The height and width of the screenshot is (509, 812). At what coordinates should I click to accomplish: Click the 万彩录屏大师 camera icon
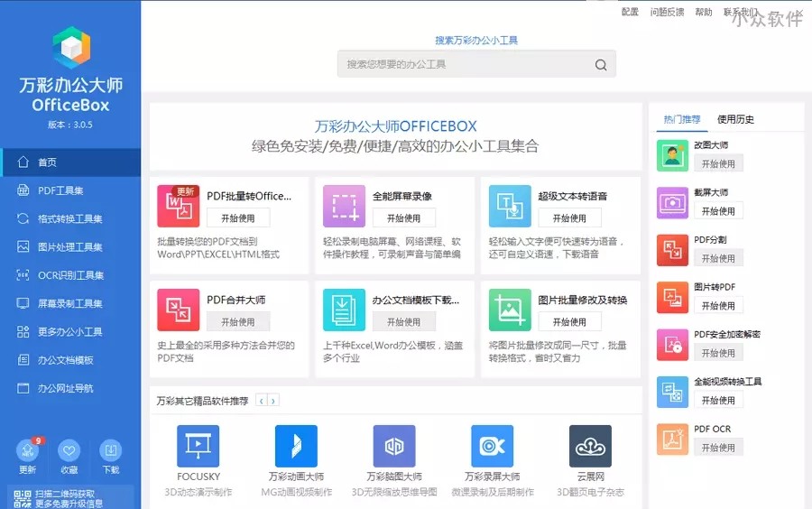492,446
